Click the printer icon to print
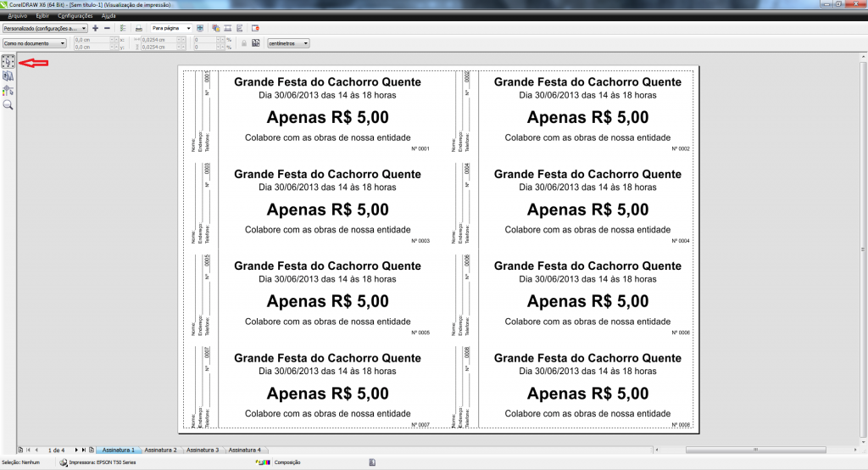868x470 pixels. pos(139,28)
